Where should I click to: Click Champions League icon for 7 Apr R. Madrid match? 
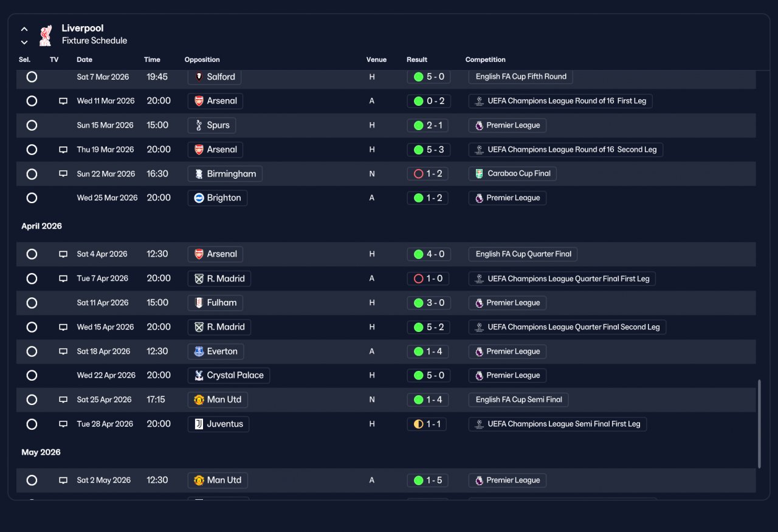pos(479,278)
